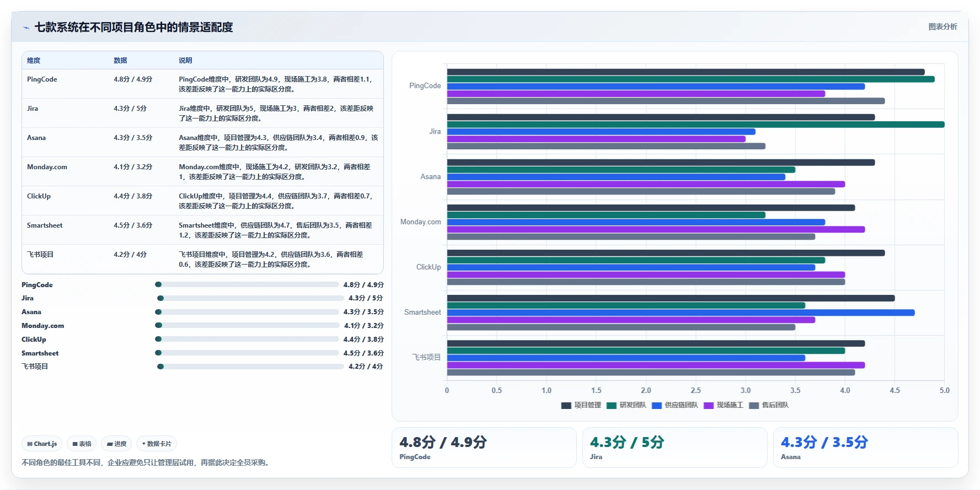Click the ClickUp progress bar
Image resolution: width=980 pixels, height=490 pixels.
(x=247, y=340)
